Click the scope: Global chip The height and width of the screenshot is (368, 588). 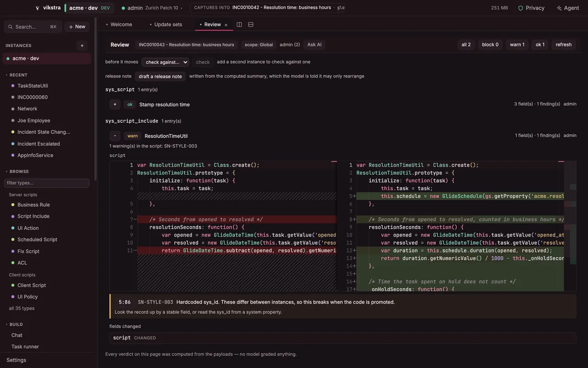259,45
